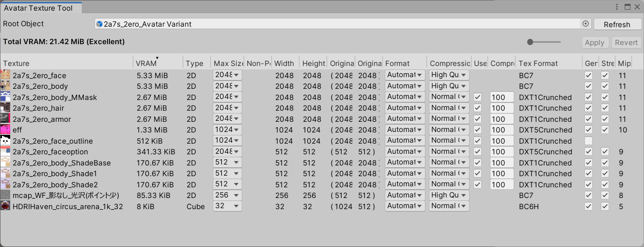Click the Revert button
The width and height of the screenshot is (644, 247).
click(x=626, y=43)
